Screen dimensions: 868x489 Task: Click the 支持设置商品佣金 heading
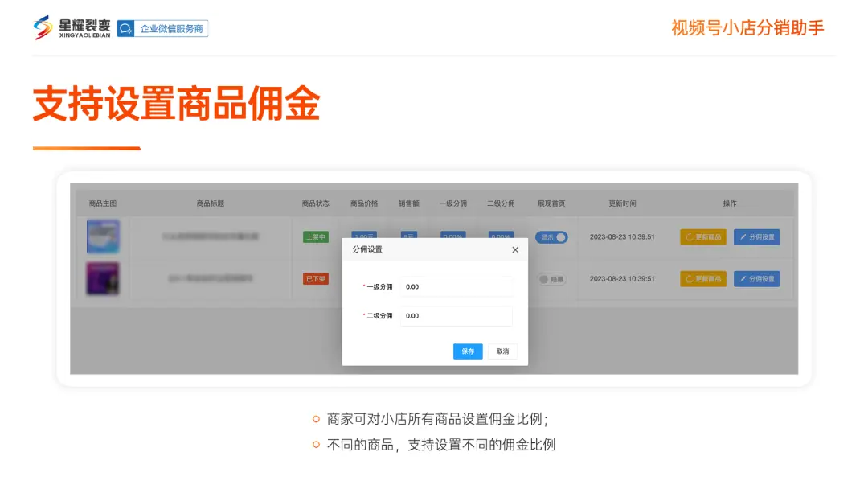[177, 104]
